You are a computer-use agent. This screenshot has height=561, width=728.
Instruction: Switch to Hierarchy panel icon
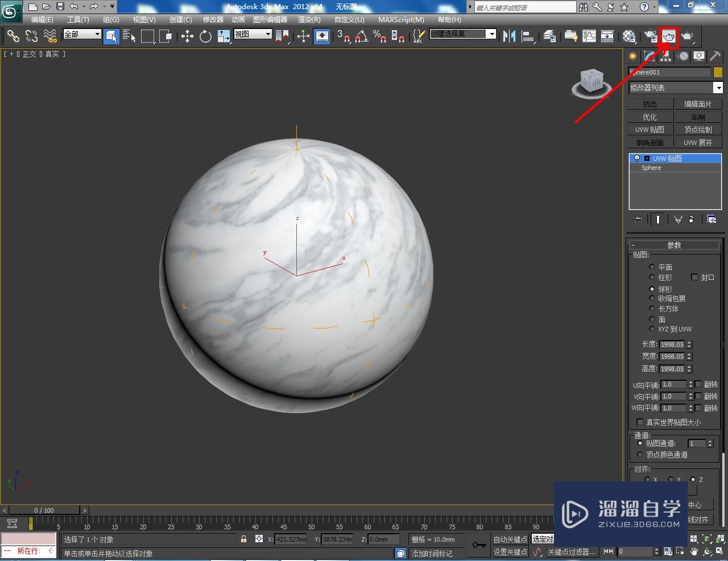point(667,56)
